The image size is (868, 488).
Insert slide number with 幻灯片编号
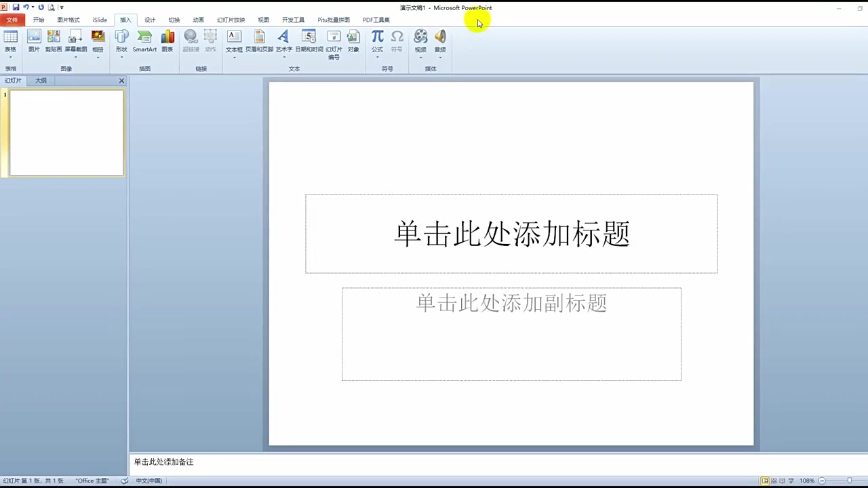point(334,45)
